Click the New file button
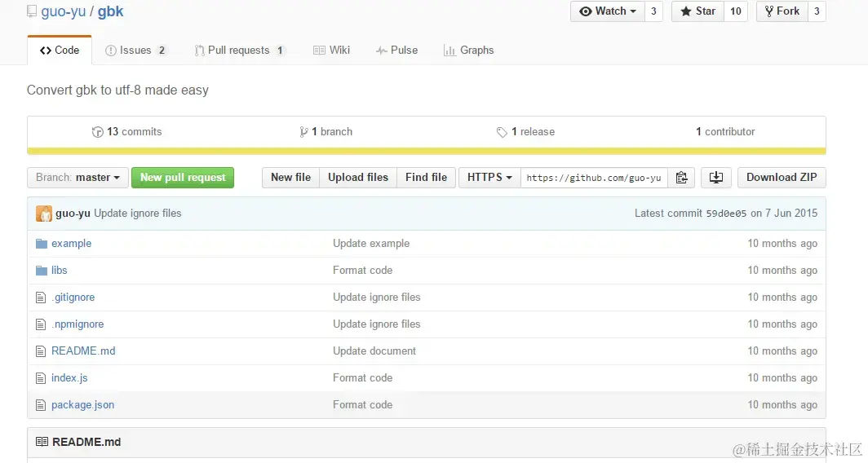 pyautogui.click(x=290, y=178)
